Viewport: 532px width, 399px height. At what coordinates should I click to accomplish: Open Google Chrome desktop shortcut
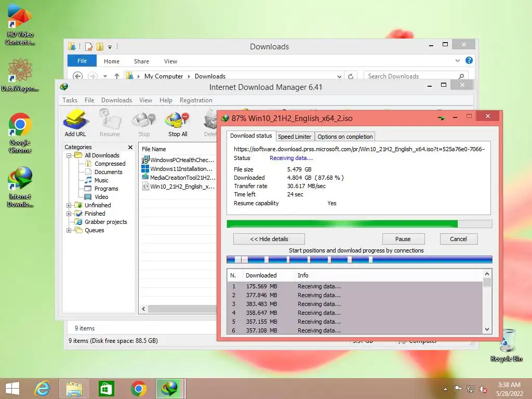20,133
